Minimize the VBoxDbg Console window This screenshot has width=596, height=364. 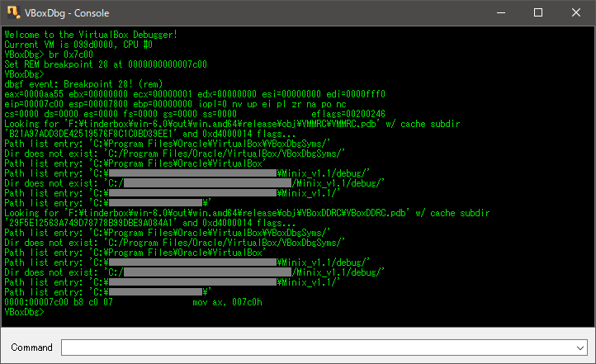[x=501, y=13]
